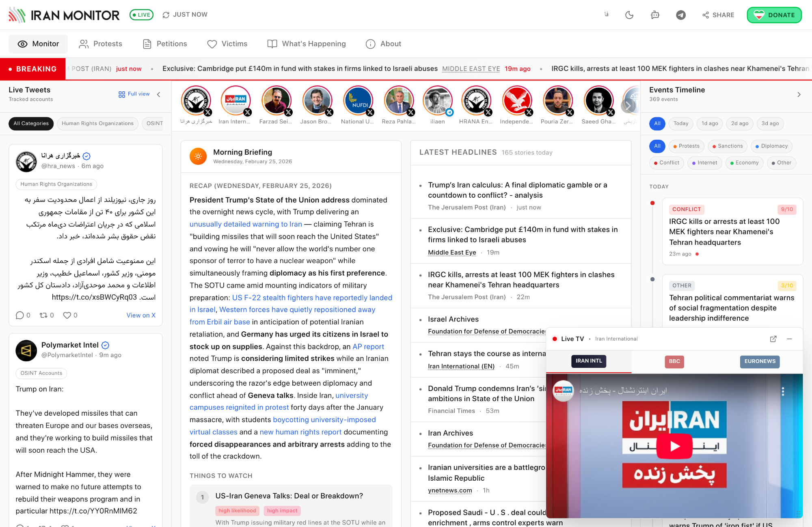The height and width of the screenshot is (527, 812).
Task: Open YouTube player options menu
Action: pos(783,391)
